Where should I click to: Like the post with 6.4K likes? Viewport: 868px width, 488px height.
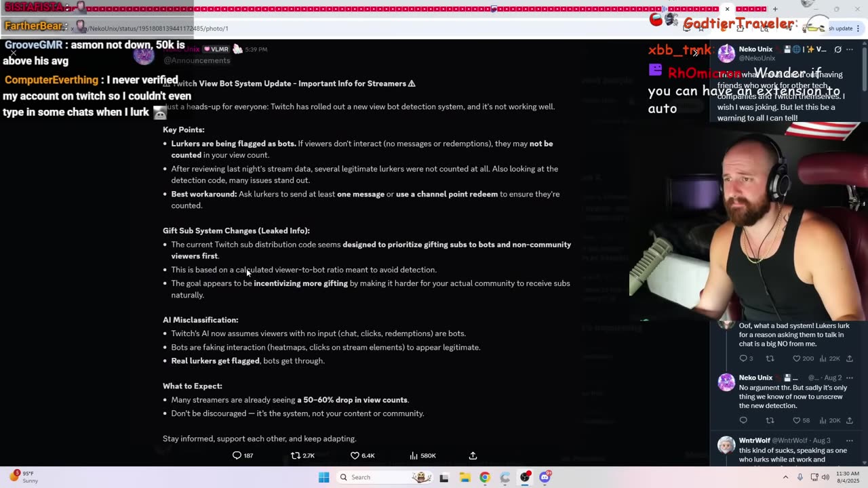[x=355, y=455]
